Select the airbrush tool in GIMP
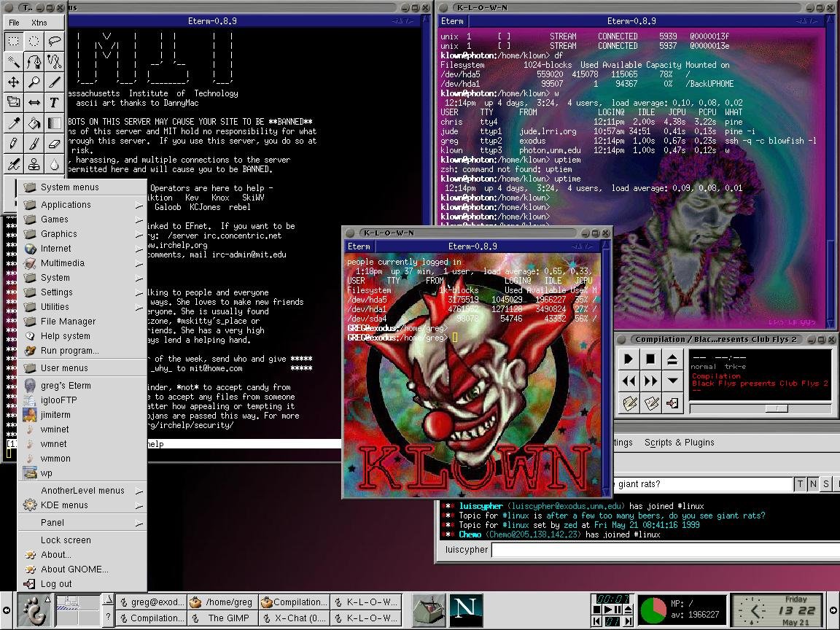840x630 pixels. point(13,164)
